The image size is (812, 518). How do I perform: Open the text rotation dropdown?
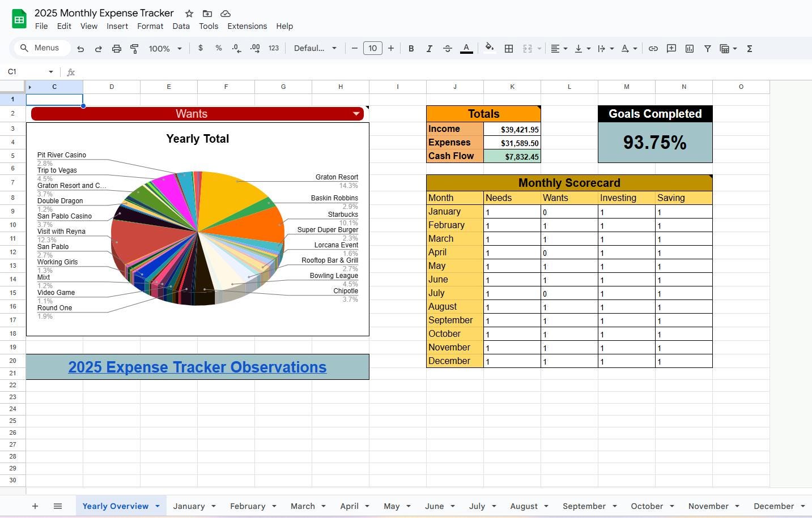pyautogui.click(x=629, y=49)
